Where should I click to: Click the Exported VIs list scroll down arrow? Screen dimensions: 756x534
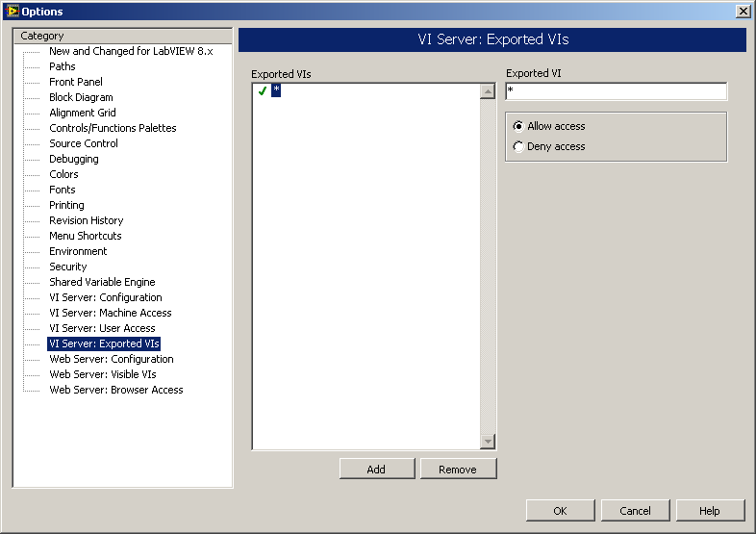[x=488, y=442]
